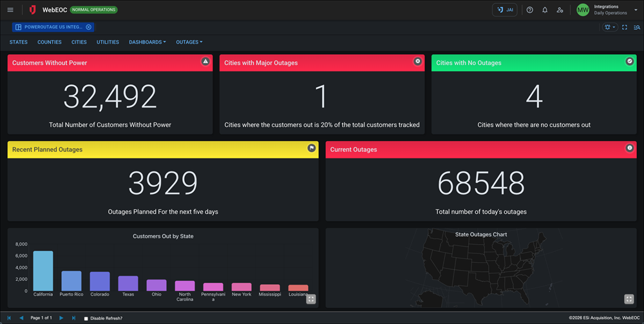Close the PowerOutage US Integration tab

pos(88,27)
